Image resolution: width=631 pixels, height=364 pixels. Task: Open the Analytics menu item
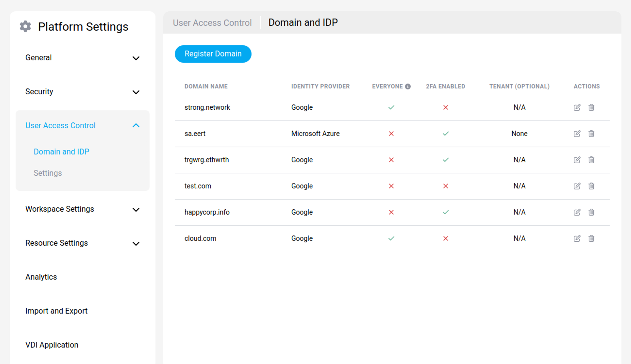[x=41, y=277]
